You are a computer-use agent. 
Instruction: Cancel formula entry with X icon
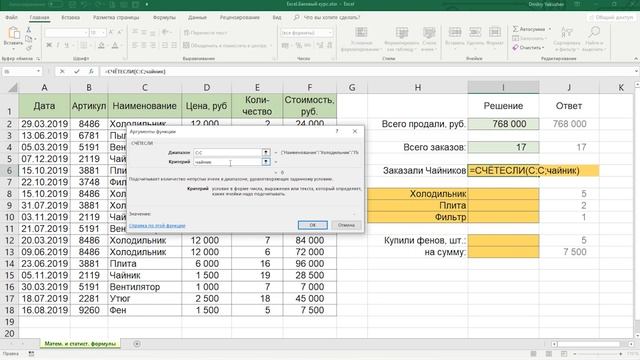62,71
